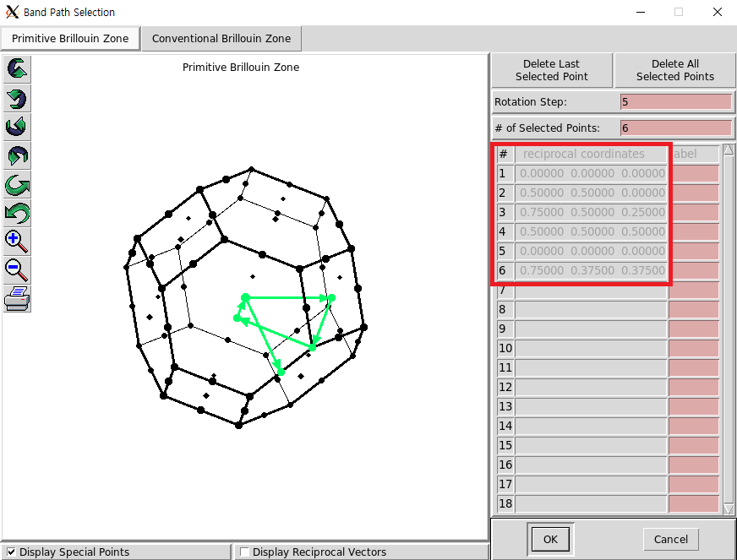Switch to Conventional Brillouin Zone tab

(221, 38)
